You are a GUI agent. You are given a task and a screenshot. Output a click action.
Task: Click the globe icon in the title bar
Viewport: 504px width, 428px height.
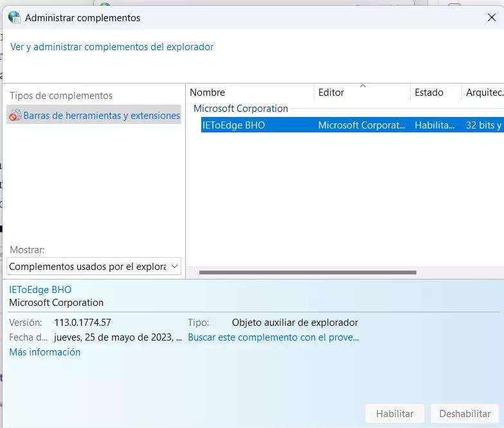coord(14,17)
